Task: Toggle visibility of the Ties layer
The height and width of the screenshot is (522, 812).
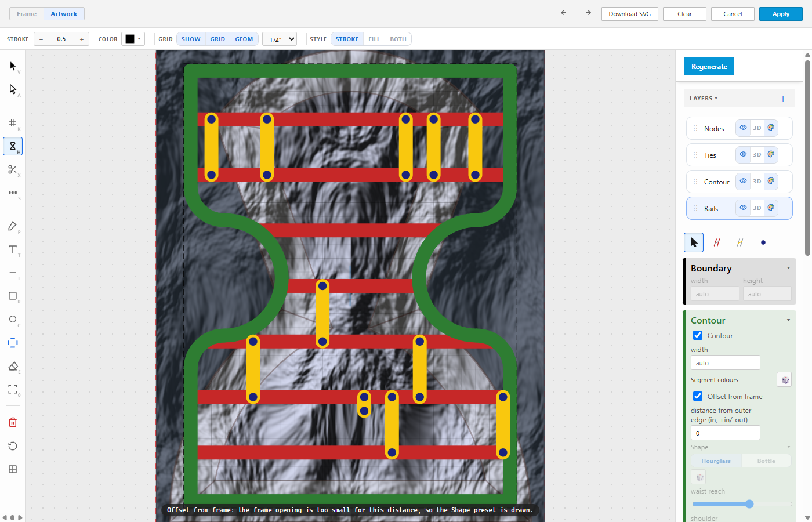Action: click(743, 155)
